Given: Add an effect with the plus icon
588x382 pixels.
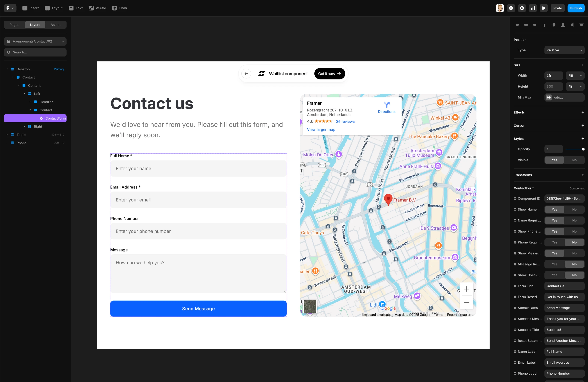Looking at the screenshot, I should pyautogui.click(x=582, y=112).
